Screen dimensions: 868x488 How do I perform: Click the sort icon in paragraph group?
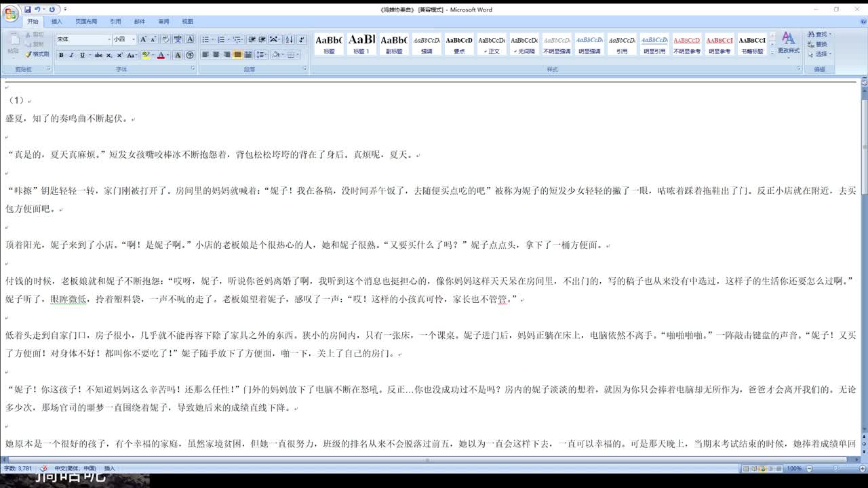click(289, 39)
